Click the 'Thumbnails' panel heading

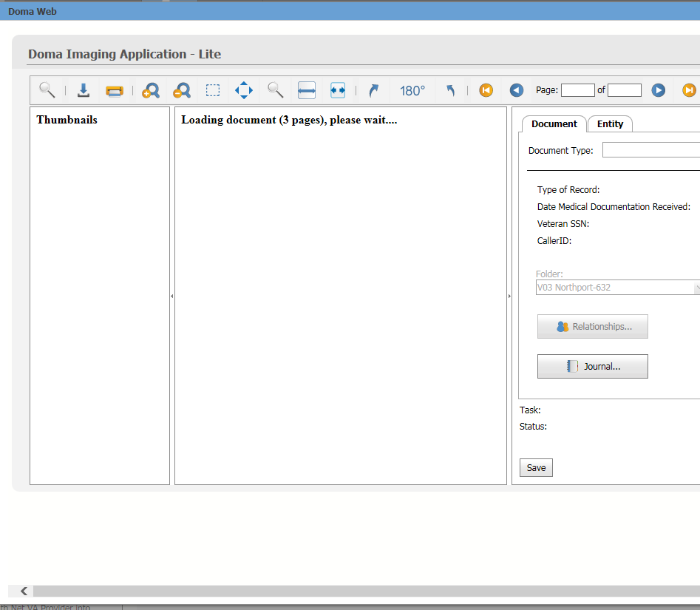(x=67, y=120)
